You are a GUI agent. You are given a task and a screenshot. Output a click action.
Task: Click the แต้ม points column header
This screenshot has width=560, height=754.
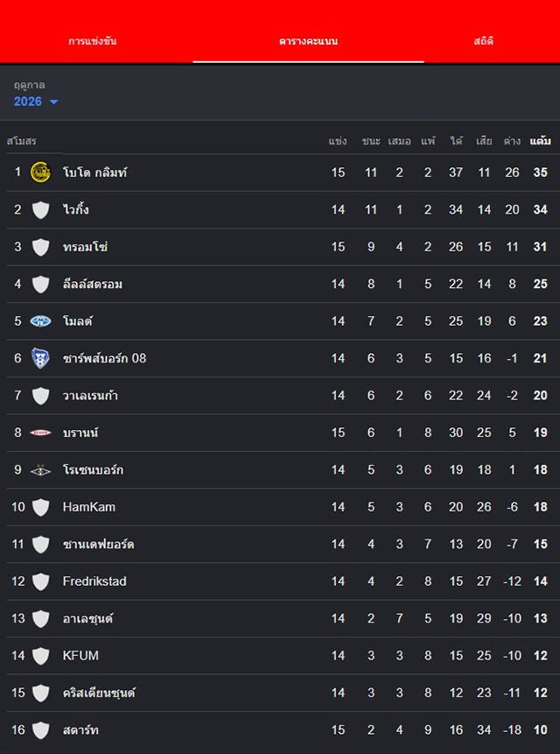[x=540, y=141]
